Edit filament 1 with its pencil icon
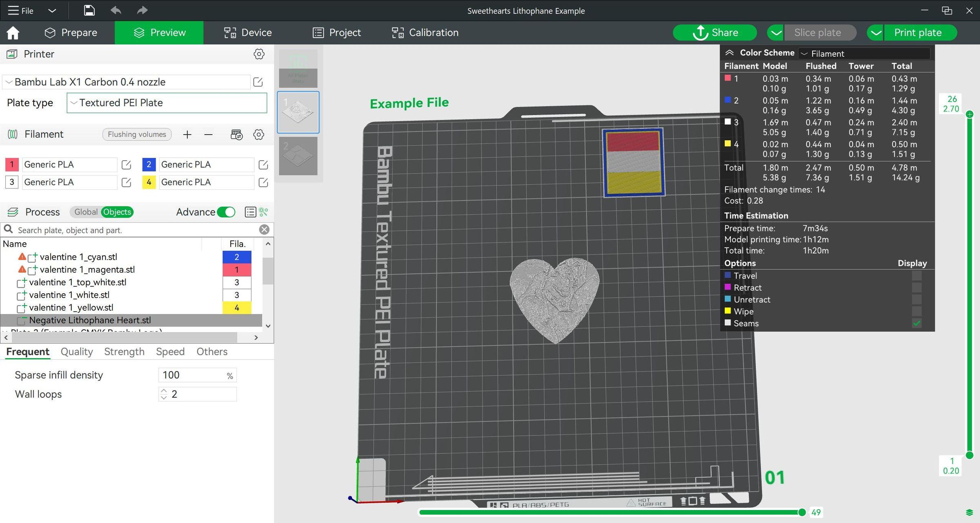This screenshot has height=523, width=980. pos(125,164)
